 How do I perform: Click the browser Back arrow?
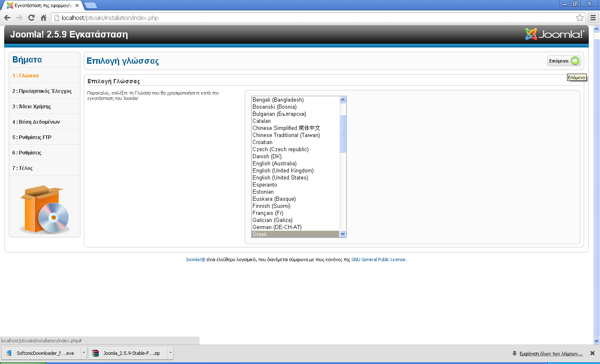[x=7, y=17]
